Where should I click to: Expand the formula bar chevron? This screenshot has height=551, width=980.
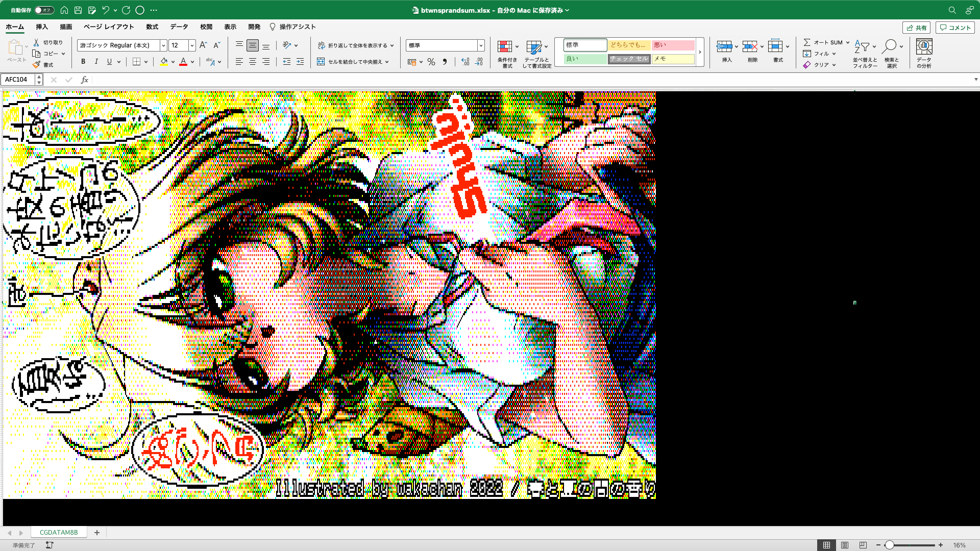(976, 80)
